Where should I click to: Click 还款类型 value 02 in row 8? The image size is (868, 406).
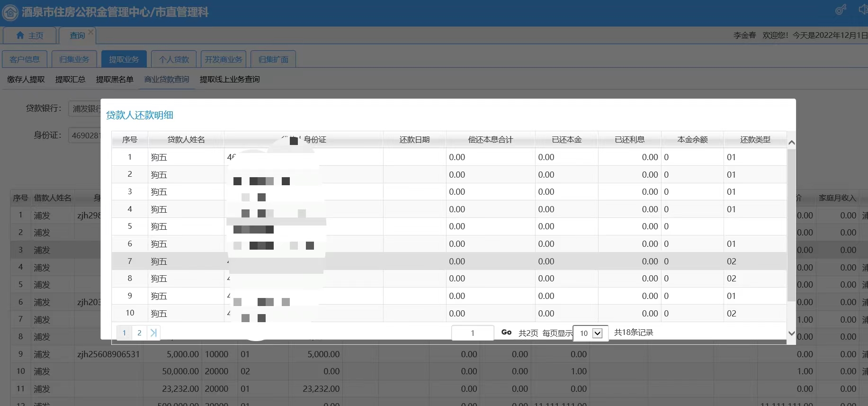click(x=732, y=279)
